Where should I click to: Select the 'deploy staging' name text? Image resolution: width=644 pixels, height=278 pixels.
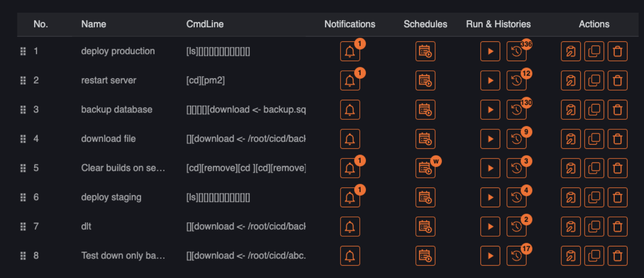[x=111, y=197]
